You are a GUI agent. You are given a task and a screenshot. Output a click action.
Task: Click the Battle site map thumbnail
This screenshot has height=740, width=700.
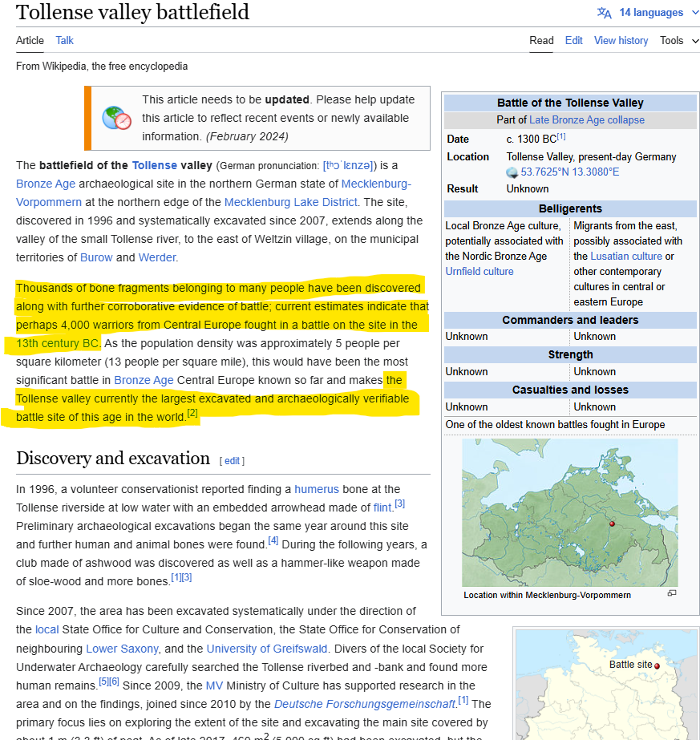(x=605, y=685)
